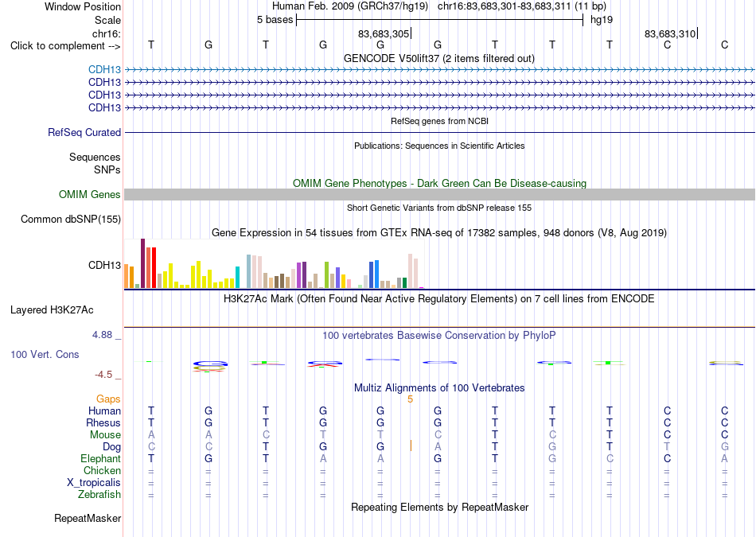Image resolution: width=756 pixels, height=537 pixels.
Task: Click the OMIM Gene Phenotypes track title
Action: point(439,183)
